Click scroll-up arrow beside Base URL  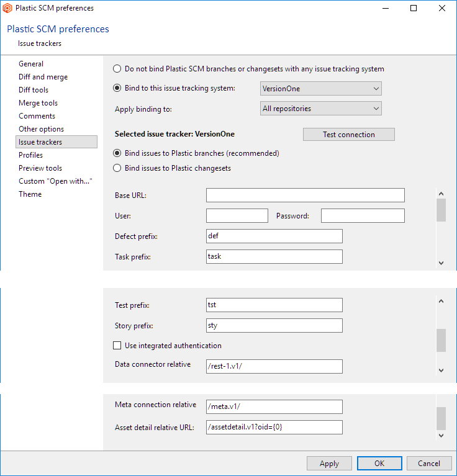click(x=441, y=194)
